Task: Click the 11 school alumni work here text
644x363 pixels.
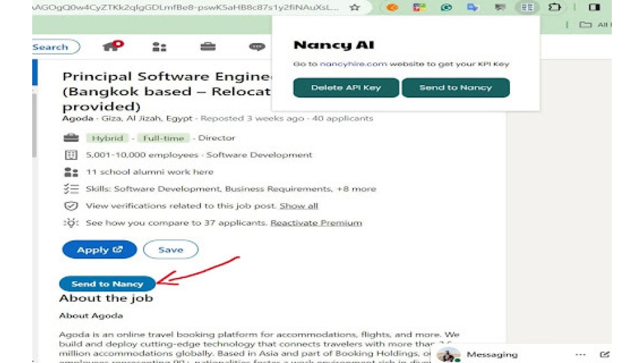Action: pyautogui.click(x=149, y=172)
